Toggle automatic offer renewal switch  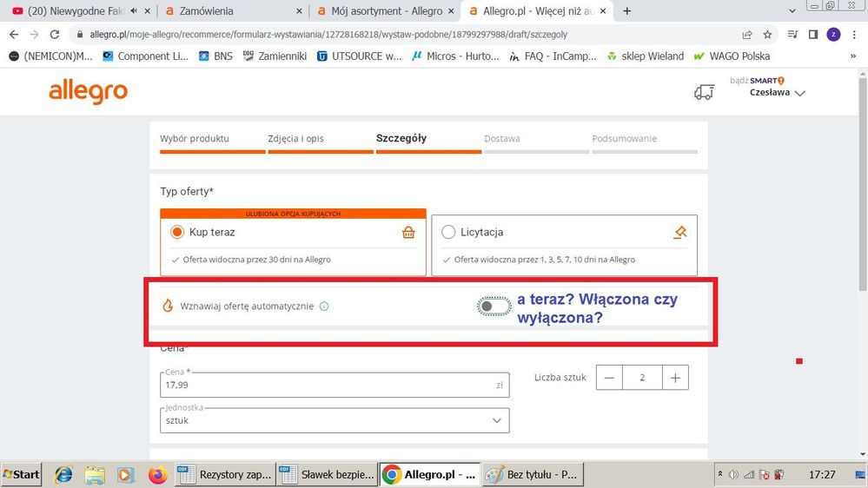(x=494, y=306)
